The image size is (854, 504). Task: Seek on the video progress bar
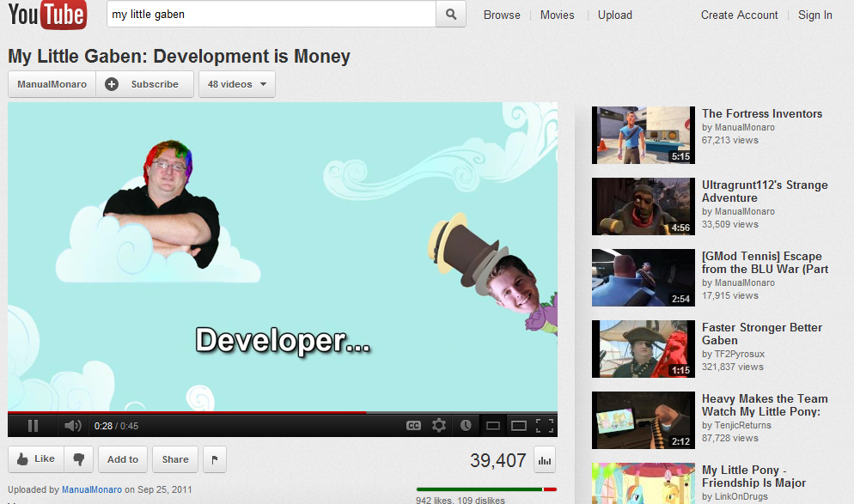pos(282,413)
